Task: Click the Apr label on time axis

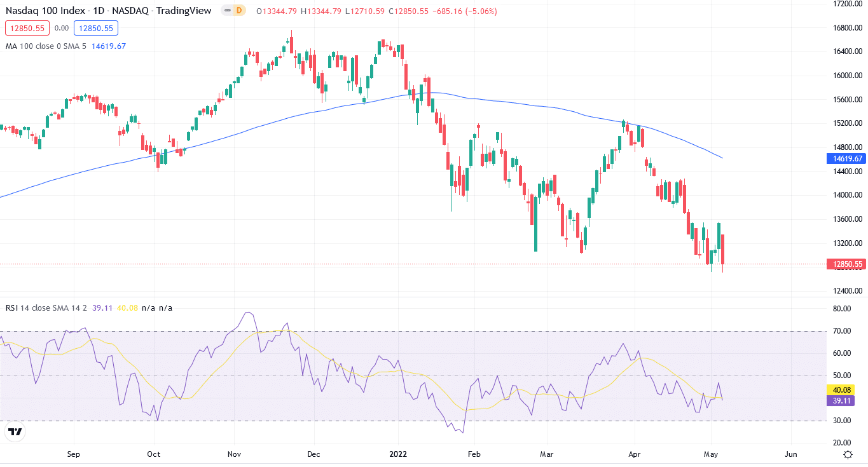Action: coord(634,454)
